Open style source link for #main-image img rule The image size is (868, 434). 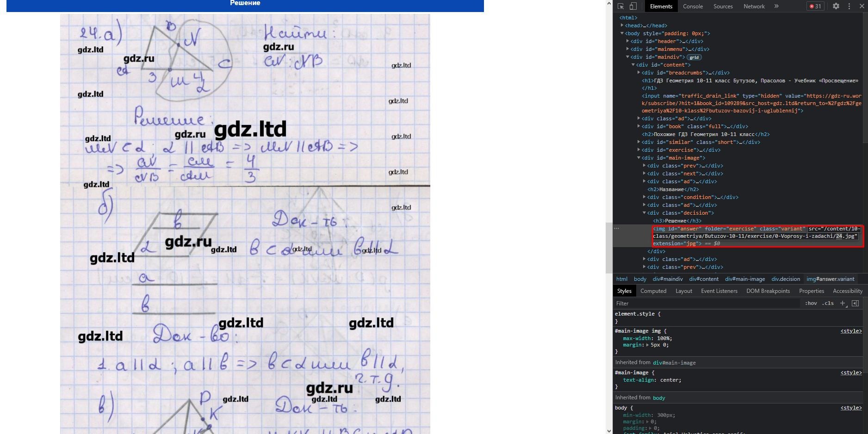tap(851, 331)
